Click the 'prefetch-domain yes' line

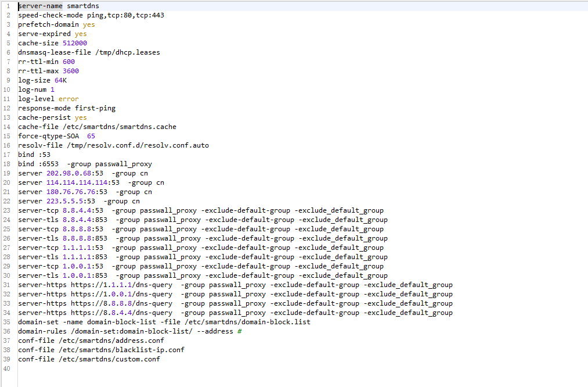point(56,25)
